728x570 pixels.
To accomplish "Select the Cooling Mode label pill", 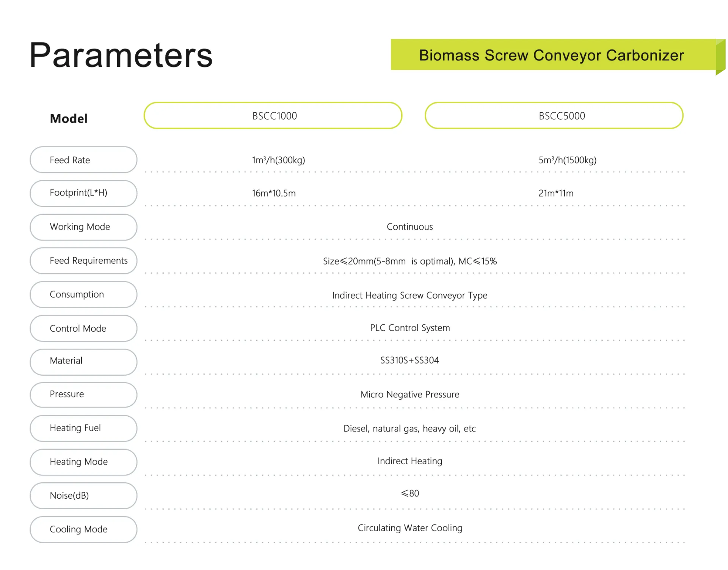I will [x=83, y=529].
